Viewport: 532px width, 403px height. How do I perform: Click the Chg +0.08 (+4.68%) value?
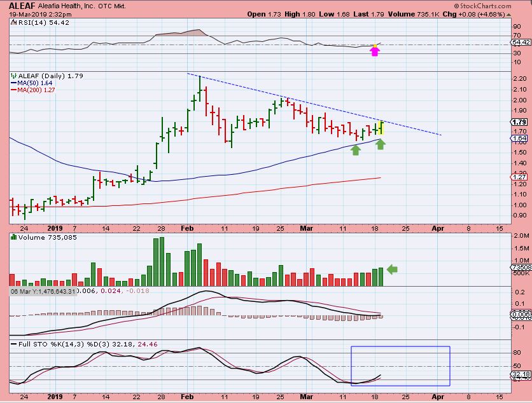point(473,14)
